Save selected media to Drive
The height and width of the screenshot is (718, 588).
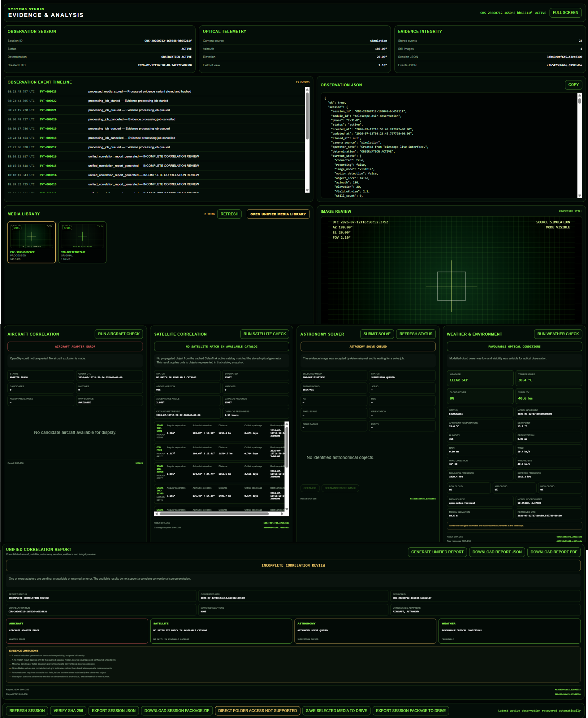(x=336, y=711)
